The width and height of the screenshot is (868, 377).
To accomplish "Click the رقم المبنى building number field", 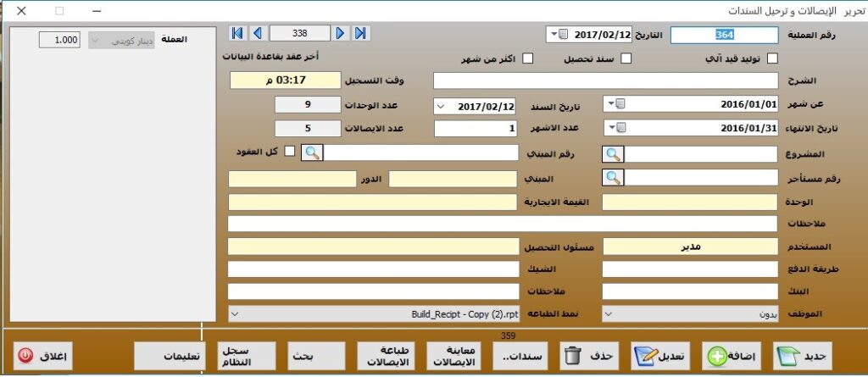I will pyautogui.click(x=420, y=152).
